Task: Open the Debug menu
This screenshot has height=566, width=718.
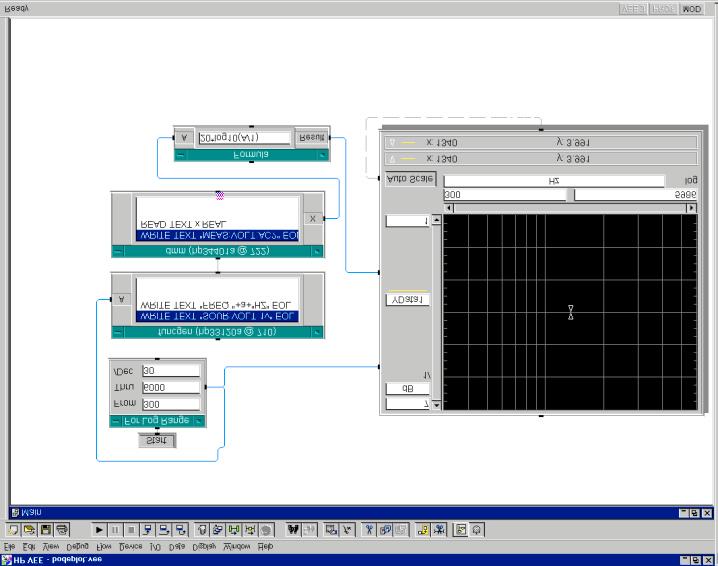Action: tap(77, 546)
